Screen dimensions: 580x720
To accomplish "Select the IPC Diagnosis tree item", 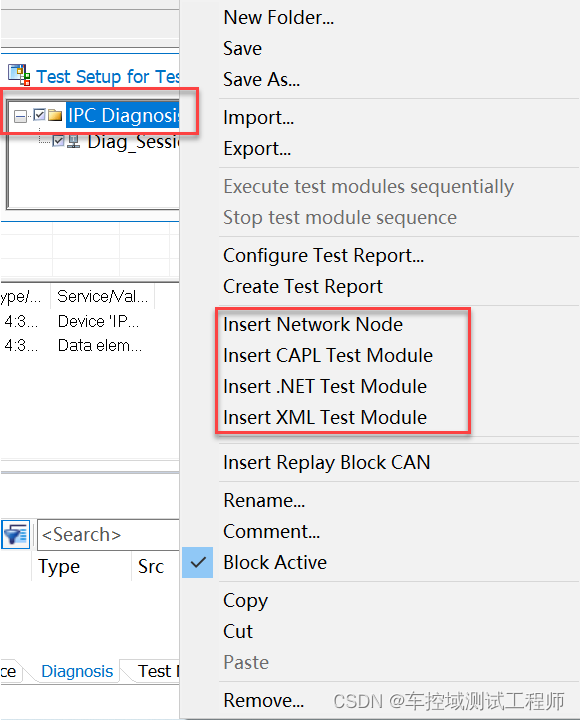I will click(x=124, y=115).
